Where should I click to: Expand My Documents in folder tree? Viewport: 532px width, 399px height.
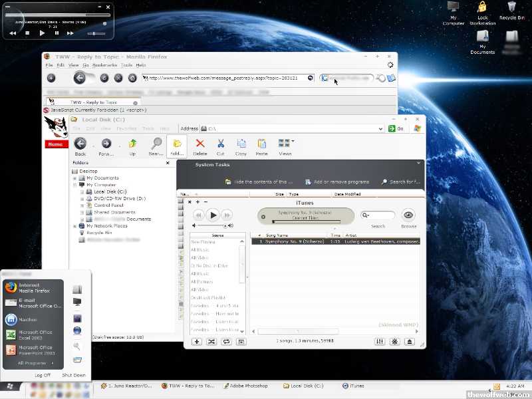[x=74, y=178]
